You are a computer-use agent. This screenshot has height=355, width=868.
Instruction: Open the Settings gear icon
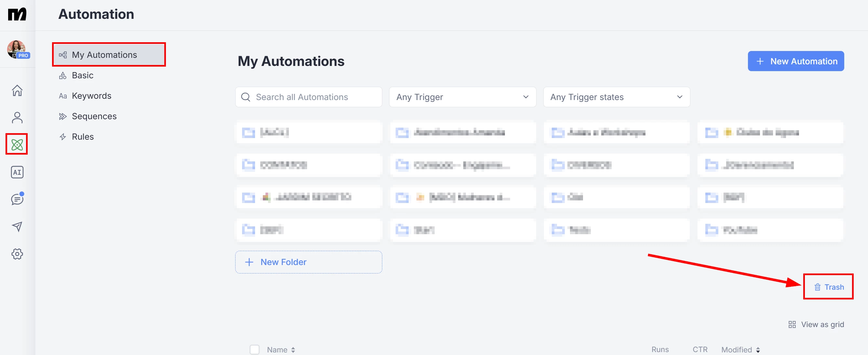point(17,254)
